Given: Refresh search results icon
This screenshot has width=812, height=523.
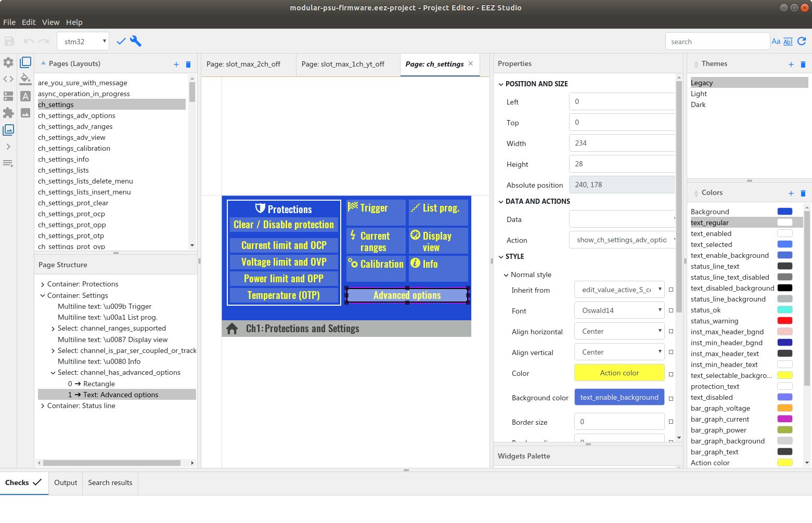Looking at the screenshot, I should 802,41.
